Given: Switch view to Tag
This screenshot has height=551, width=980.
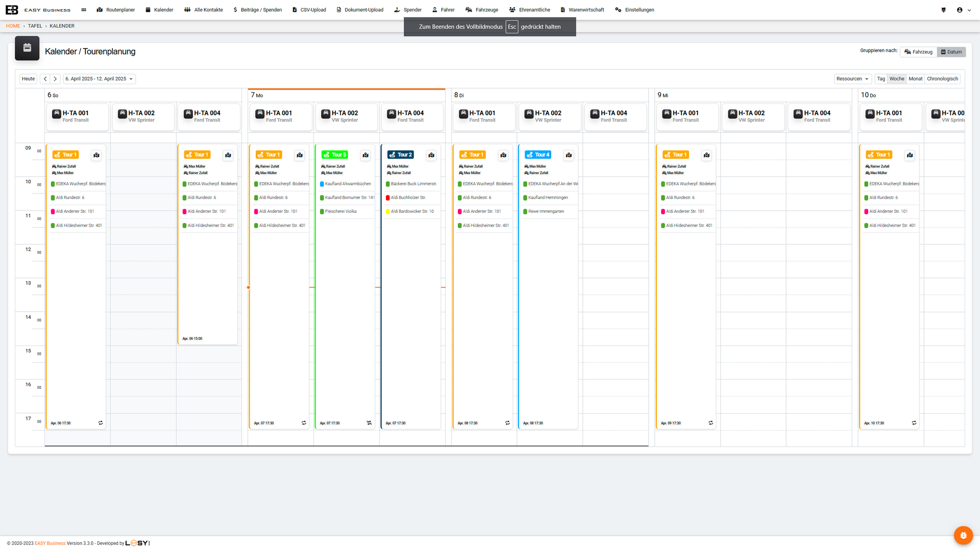Looking at the screenshot, I should 881,79.
